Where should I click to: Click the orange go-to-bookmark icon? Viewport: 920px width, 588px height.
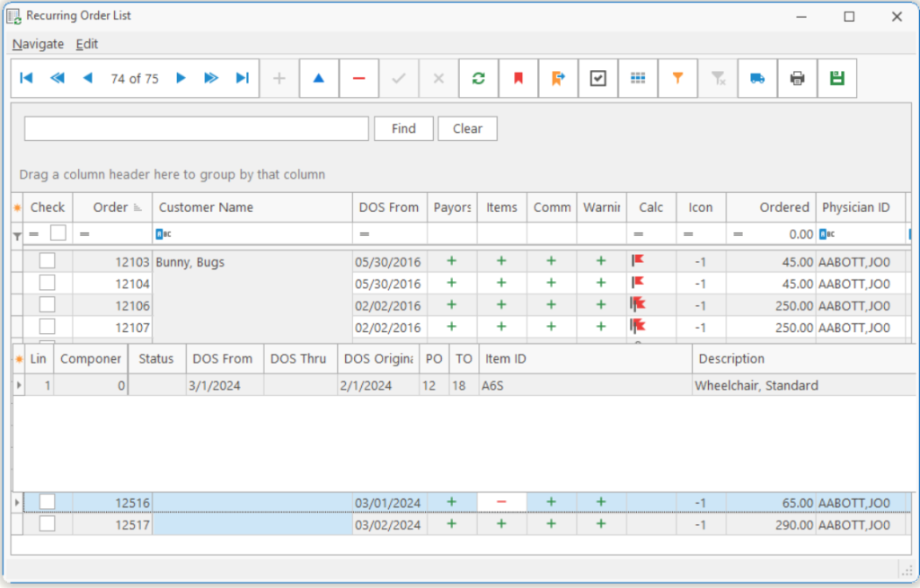pyautogui.click(x=558, y=78)
